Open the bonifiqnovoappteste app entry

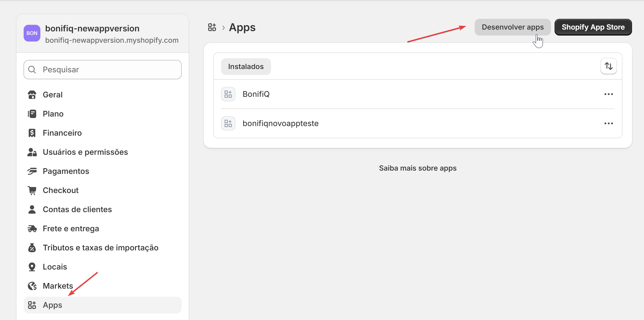[x=418, y=123]
